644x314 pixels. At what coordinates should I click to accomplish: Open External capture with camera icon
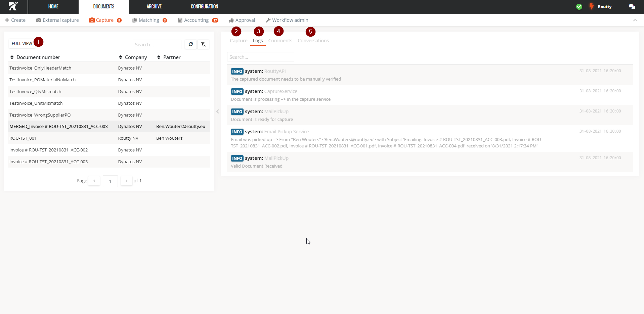coord(57,20)
